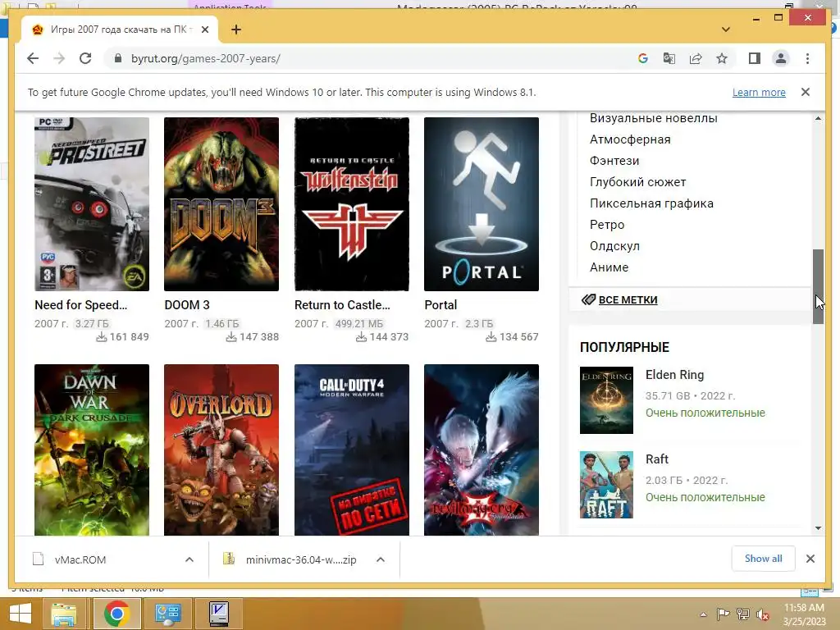Select the 'Олдскул' tag

614,246
